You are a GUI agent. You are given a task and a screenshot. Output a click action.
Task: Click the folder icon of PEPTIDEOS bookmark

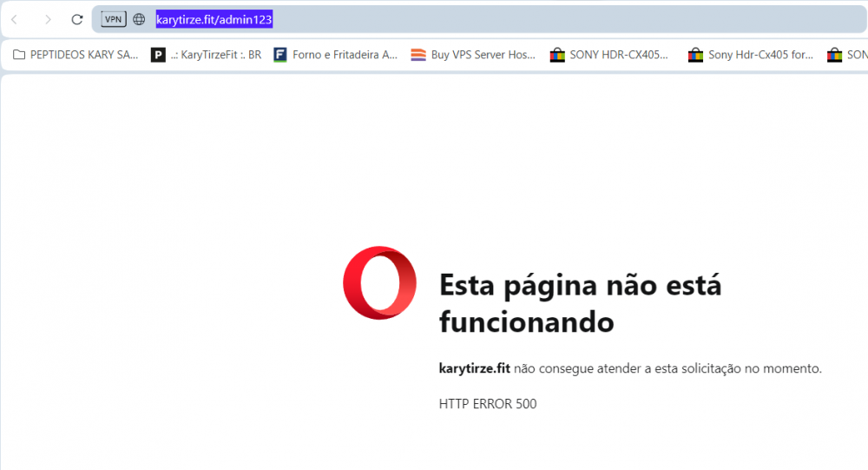pos(19,55)
